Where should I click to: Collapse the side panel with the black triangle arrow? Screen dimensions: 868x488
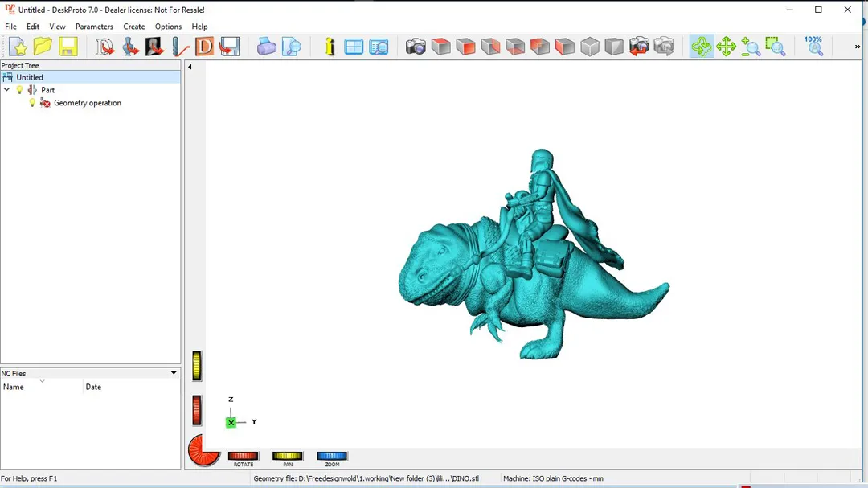click(190, 67)
